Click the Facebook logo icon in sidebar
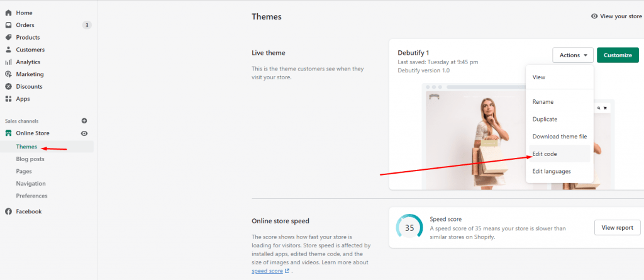 click(x=8, y=211)
